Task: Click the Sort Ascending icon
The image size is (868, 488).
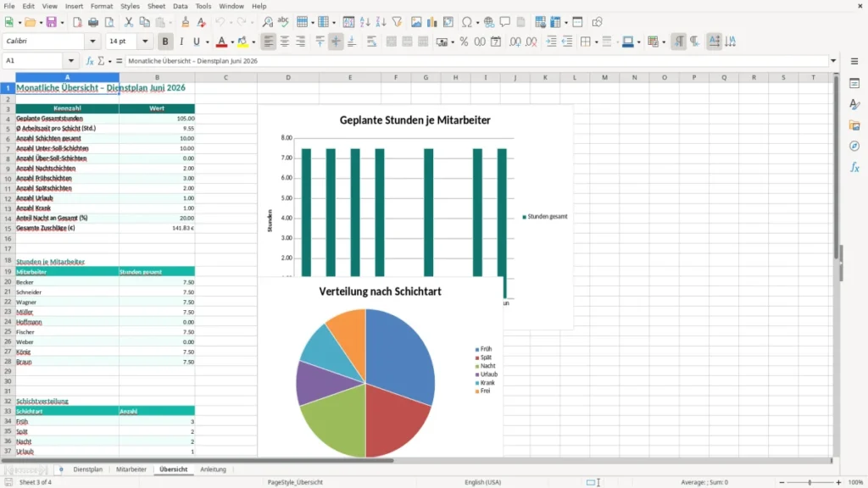Action: [364, 22]
